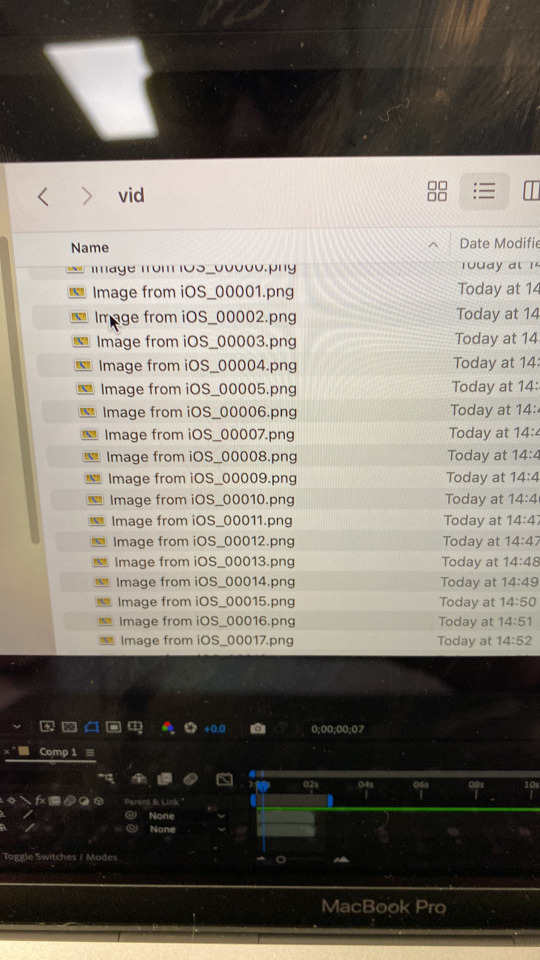Toggle region of interest in viewer
The width and height of the screenshot is (540, 960).
[113, 727]
